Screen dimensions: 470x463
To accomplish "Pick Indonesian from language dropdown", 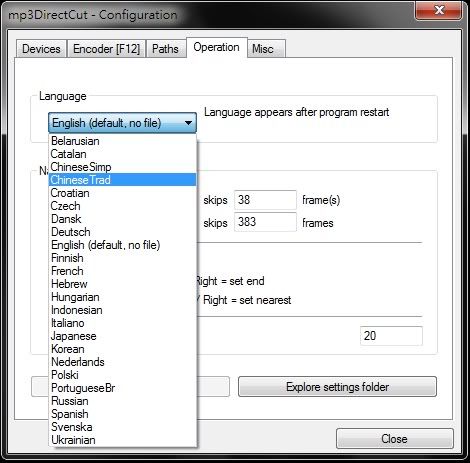I will tap(122, 310).
